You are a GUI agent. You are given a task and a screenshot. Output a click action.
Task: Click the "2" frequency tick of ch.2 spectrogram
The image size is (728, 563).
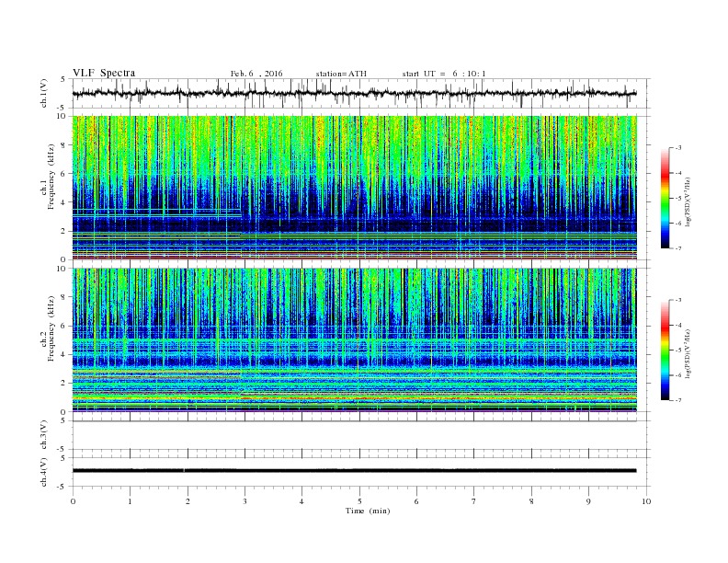[x=64, y=384]
